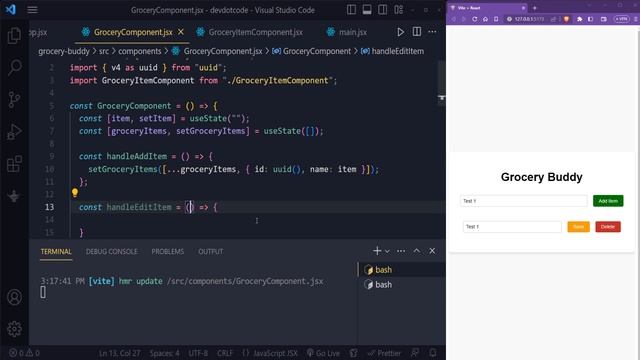Open the CRLF line ending selector
This screenshot has width=640, height=360.
pyautogui.click(x=225, y=353)
